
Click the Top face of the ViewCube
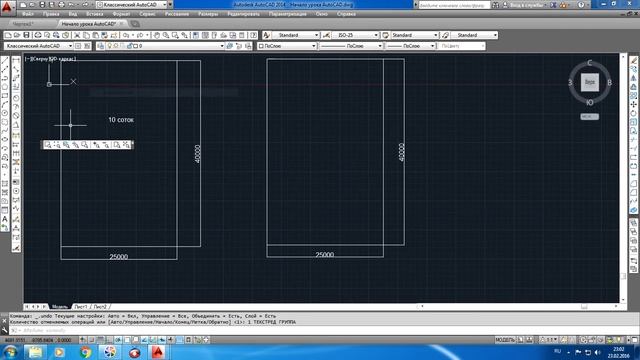(x=590, y=82)
